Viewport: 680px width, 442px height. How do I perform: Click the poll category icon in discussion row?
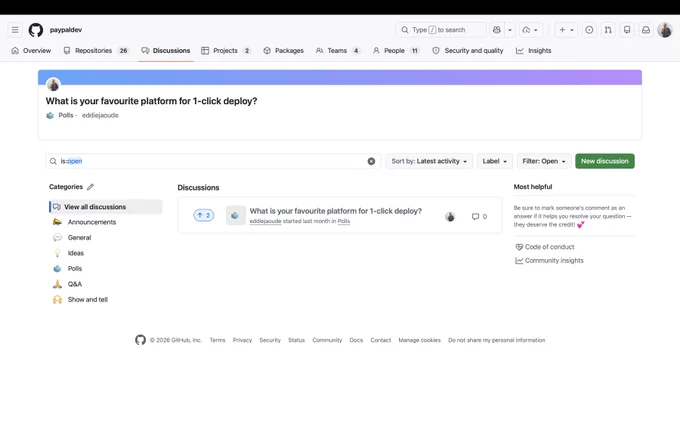click(235, 215)
